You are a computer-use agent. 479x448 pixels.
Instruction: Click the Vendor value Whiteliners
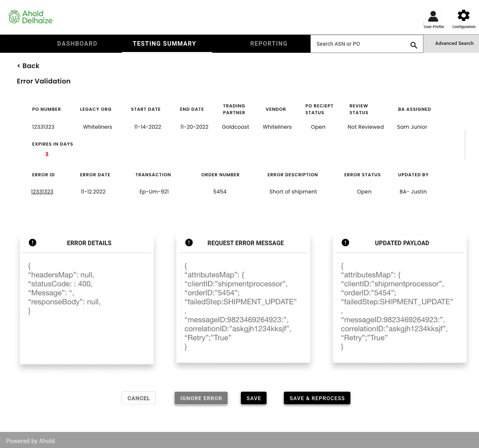pyautogui.click(x=277, y=127)
